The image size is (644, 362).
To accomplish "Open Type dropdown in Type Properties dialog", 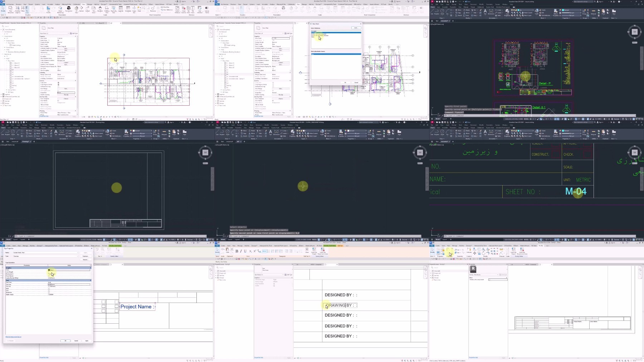I will coord(46,256).
